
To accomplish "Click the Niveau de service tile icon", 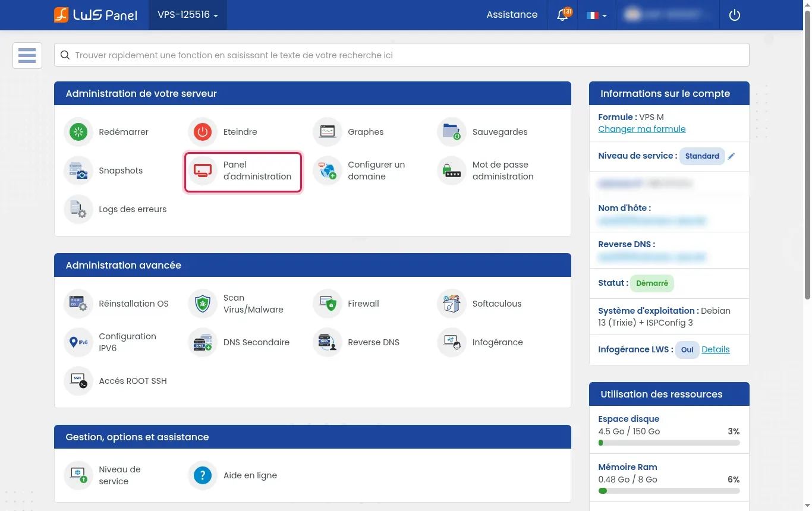I will click(x=78, y=475).
